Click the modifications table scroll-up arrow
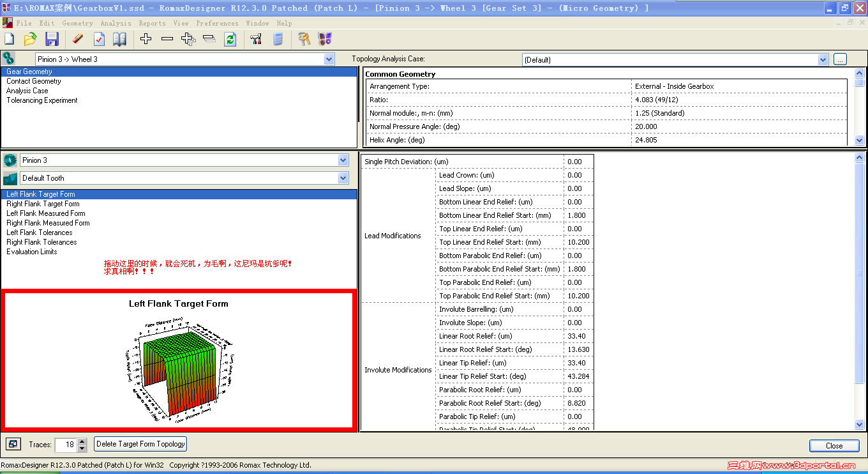868x474 pixels. coord(860,158)
